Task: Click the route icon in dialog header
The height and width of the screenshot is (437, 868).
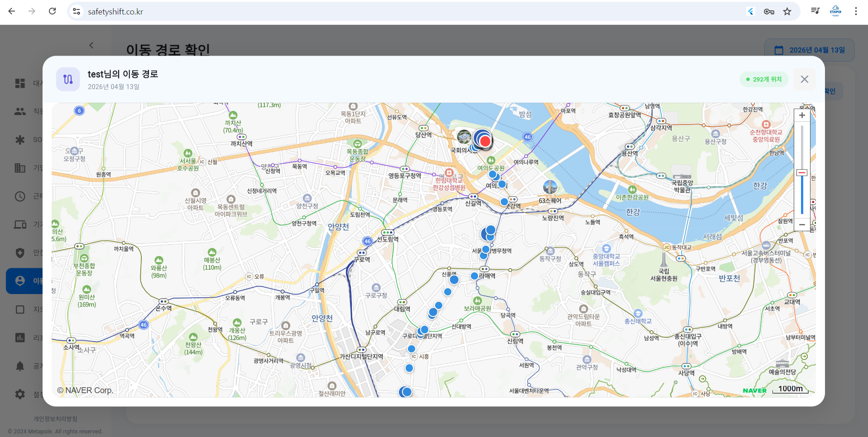Action: (x=68, y=79)
